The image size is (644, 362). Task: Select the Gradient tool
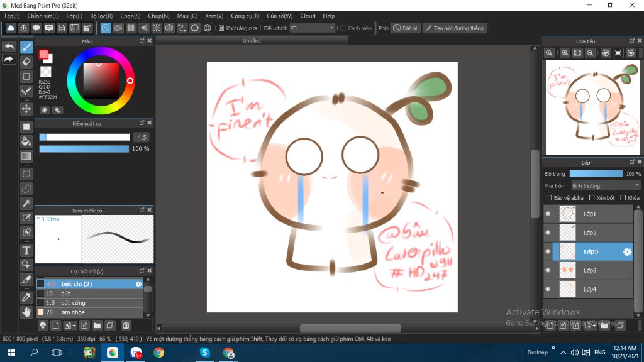[26, 156]
